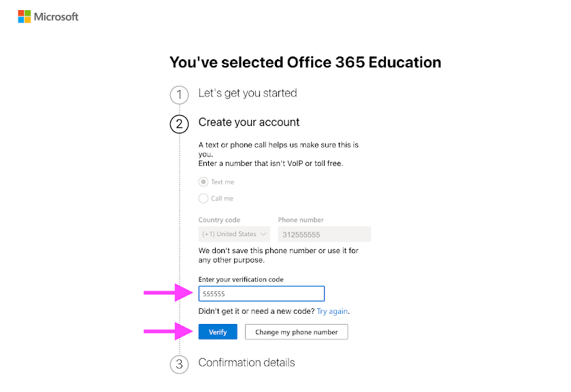The image size is (571, 392).
Task: Click the "You've selected Office 365 Education" title
Action: [x=305, y=63]
